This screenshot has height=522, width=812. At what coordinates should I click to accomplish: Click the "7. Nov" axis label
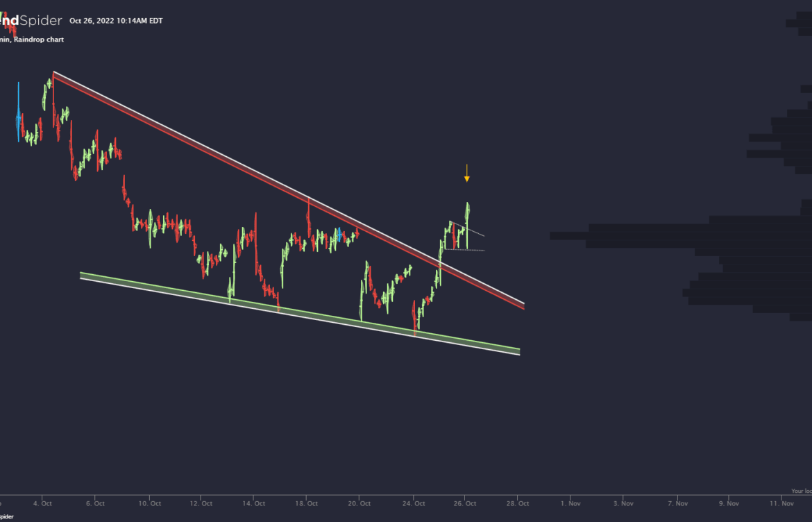point(677,503)
